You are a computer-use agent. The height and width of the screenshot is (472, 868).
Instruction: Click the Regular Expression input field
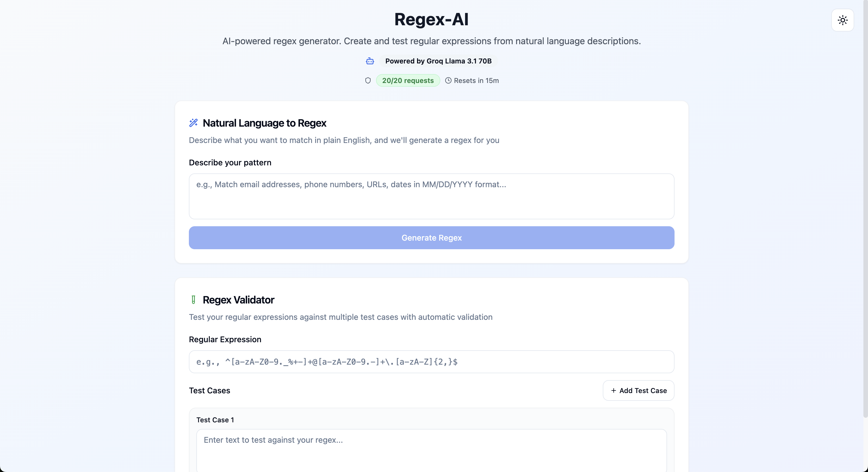[x=431, y=361]
